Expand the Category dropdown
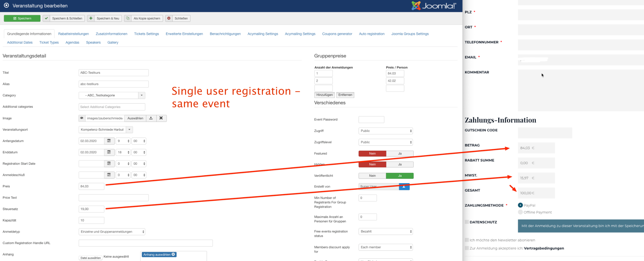Screen dimensions: 644x261 [142, 95]
